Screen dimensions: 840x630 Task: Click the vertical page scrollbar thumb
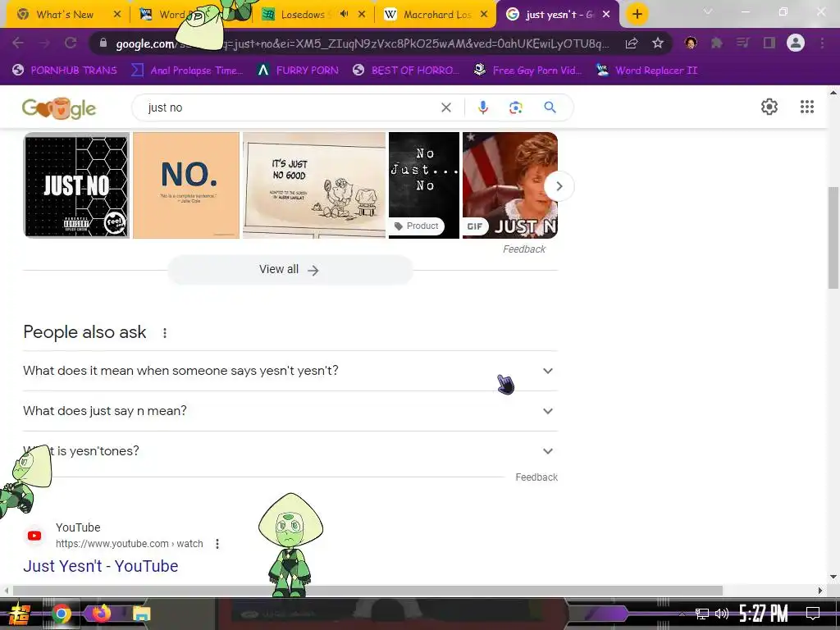(833, 238)
